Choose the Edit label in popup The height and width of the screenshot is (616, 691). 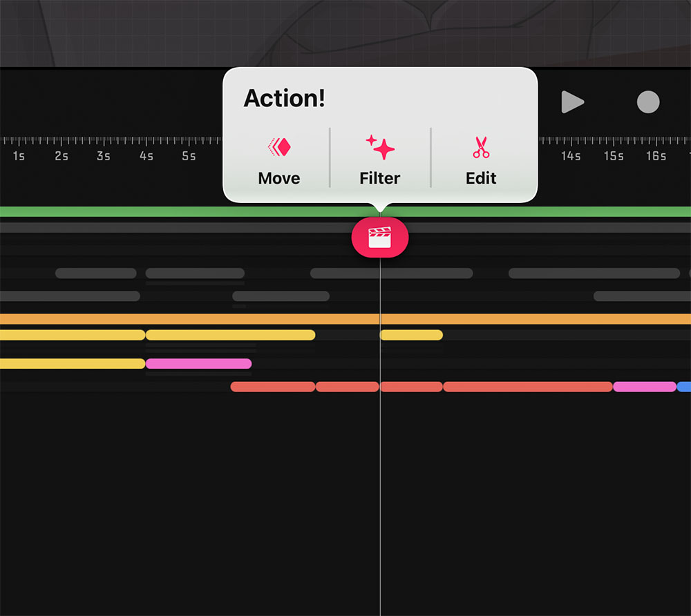tap(481, 178)
